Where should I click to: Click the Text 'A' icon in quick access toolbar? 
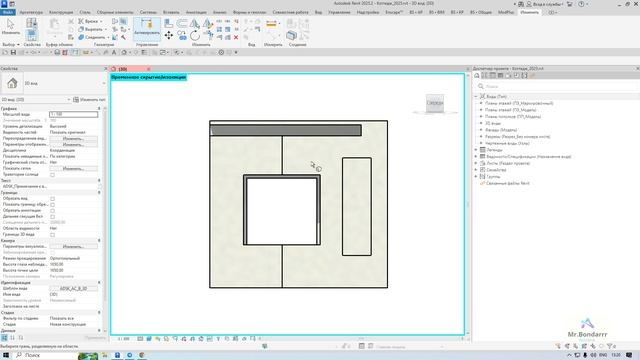pos(114,53)
